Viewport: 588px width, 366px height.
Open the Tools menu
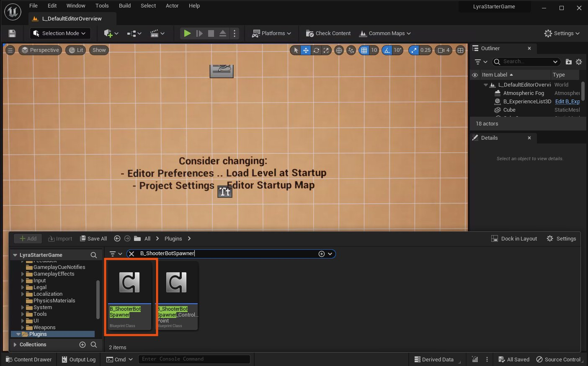click(102, 6)
